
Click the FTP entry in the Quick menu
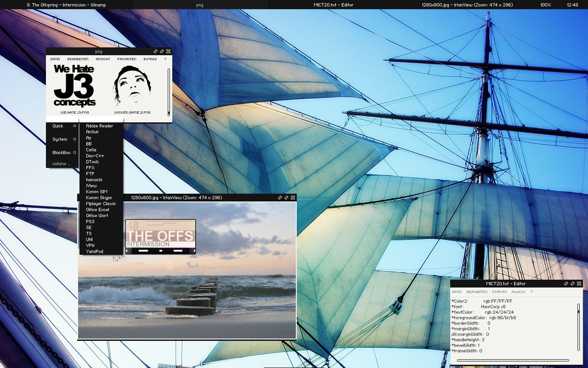pos(102,174)
